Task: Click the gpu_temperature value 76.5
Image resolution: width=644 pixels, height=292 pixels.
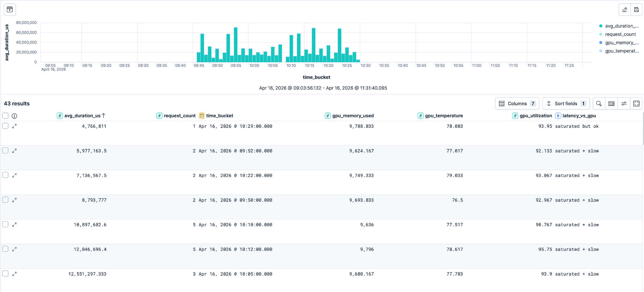Action: [x=457, y=200]
